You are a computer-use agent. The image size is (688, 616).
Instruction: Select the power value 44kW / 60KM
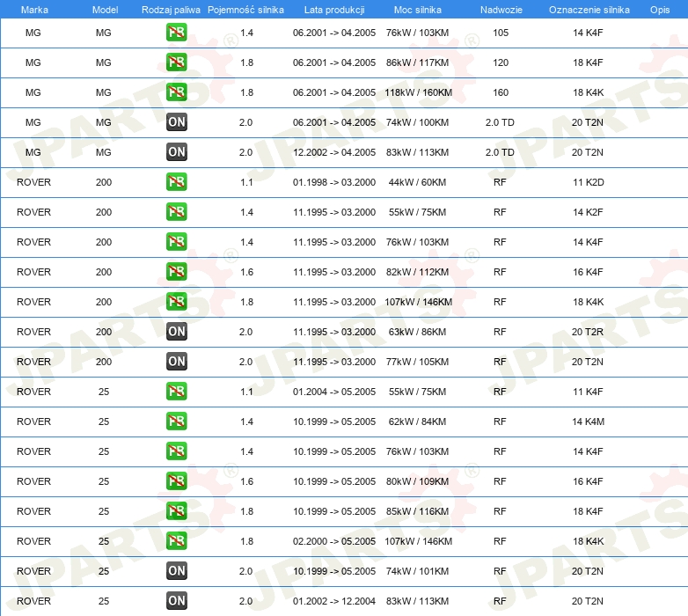[417, 182]
